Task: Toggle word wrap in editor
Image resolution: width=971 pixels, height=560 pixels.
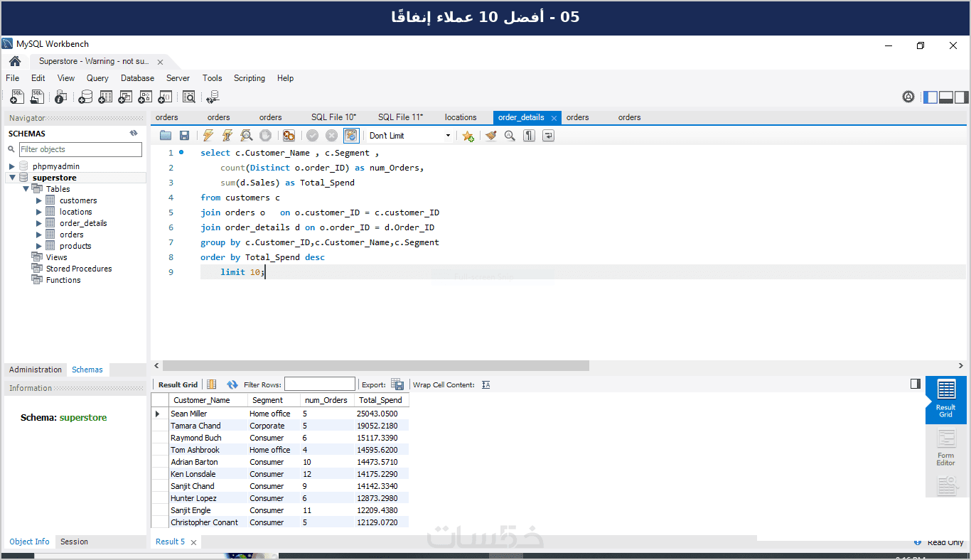Action: click(548, 135)
